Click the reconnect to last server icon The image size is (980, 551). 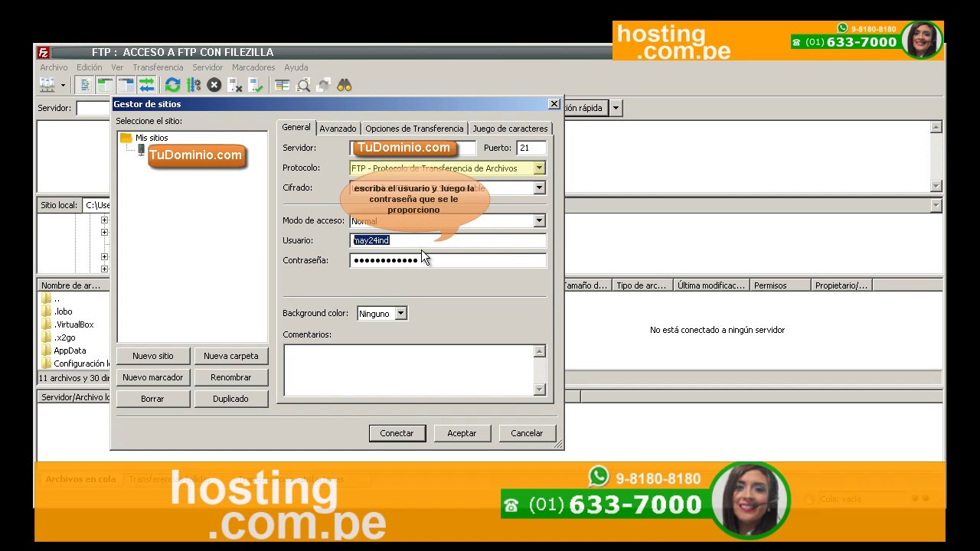pos(256,85)
